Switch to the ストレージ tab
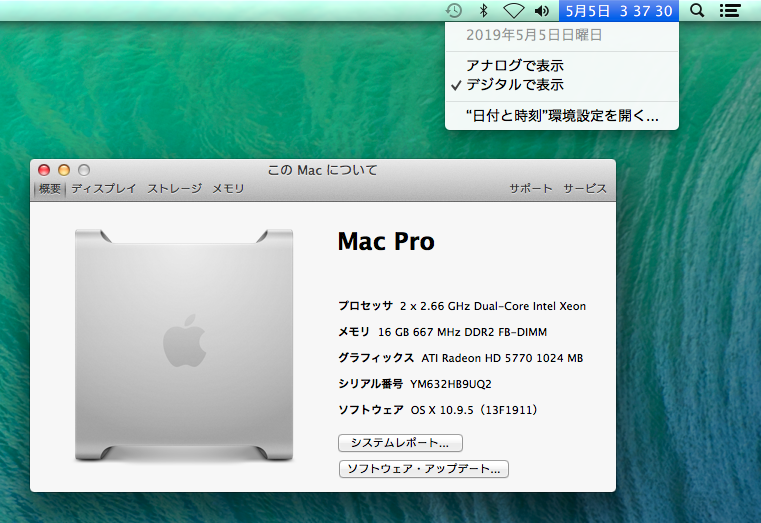Viewport: 761px width, 523px height. click(175, 188)
